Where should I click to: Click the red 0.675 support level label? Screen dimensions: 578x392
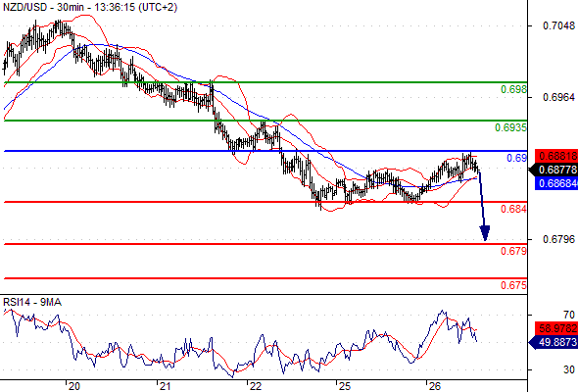(x=514, y=285)
